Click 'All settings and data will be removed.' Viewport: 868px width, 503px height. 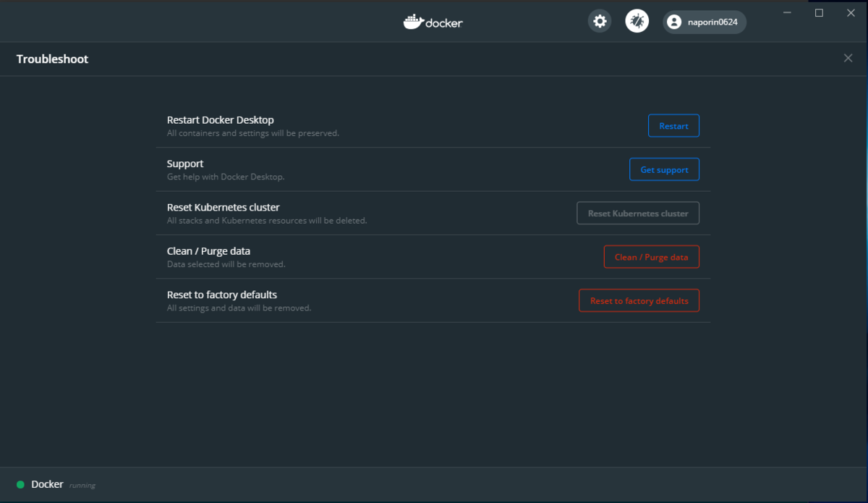(239, 308)
